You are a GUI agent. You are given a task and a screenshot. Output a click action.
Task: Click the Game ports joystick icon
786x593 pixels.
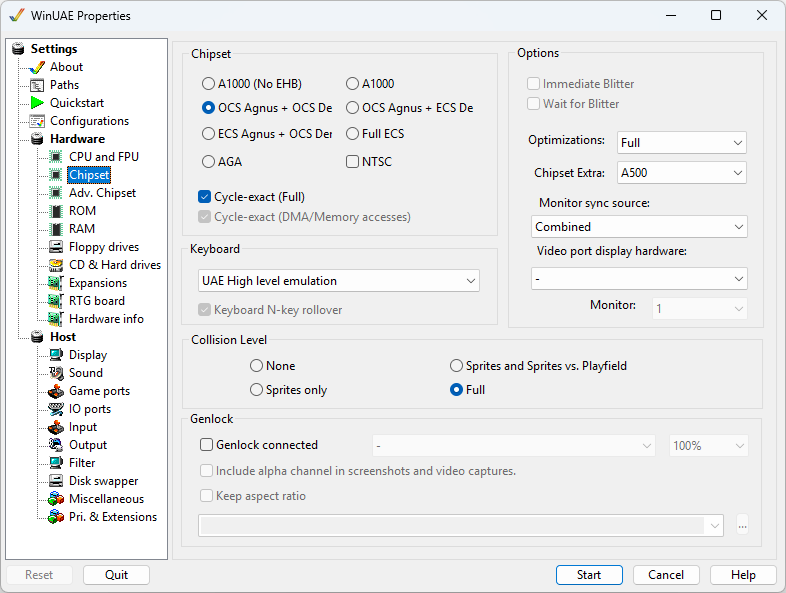pyautogui.click(x=56, y=391)
